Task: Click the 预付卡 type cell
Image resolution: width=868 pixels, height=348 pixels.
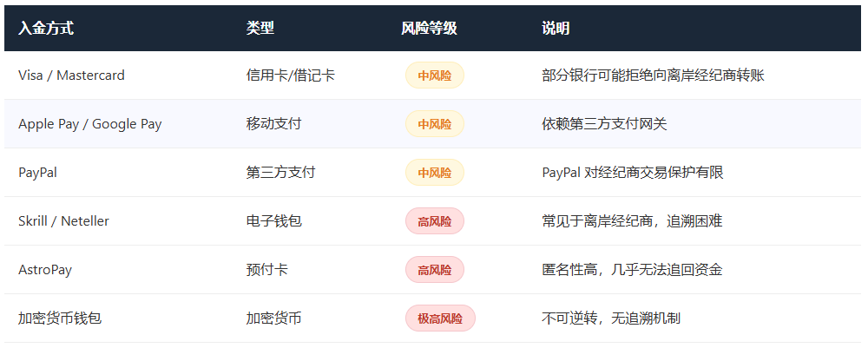Action: [266, 270]
